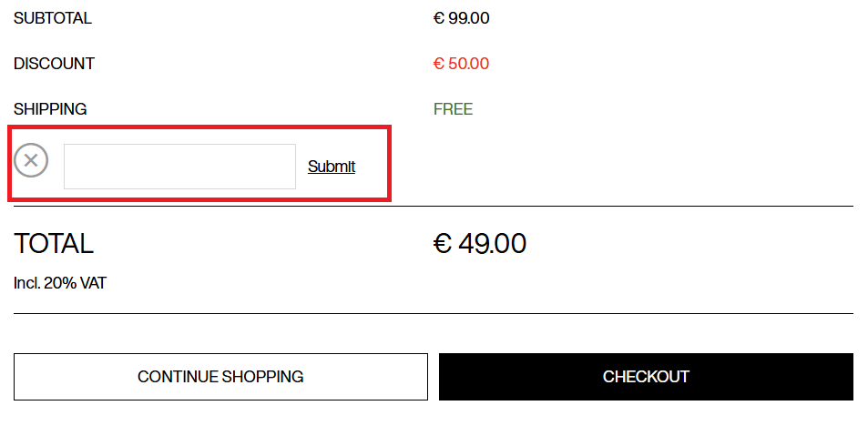Click the horizontal divider line below the VAT note
This screenshot has width=868, height=436.
click(434, 314)
